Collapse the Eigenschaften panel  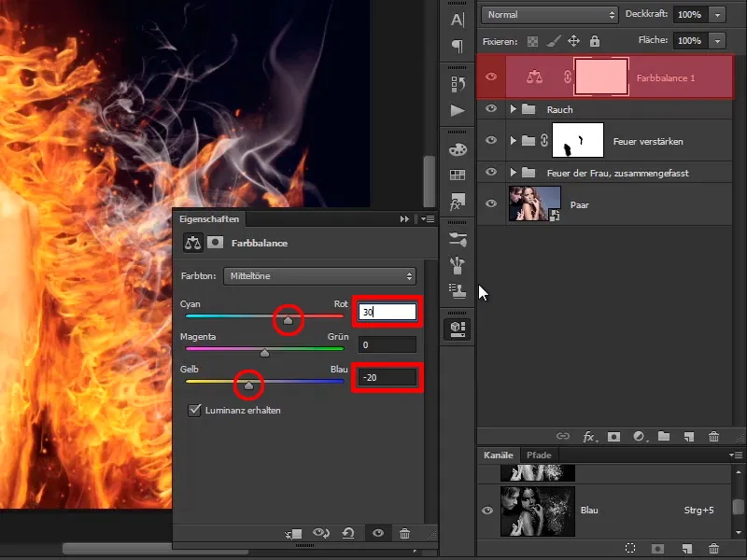[x=404, y=219]
